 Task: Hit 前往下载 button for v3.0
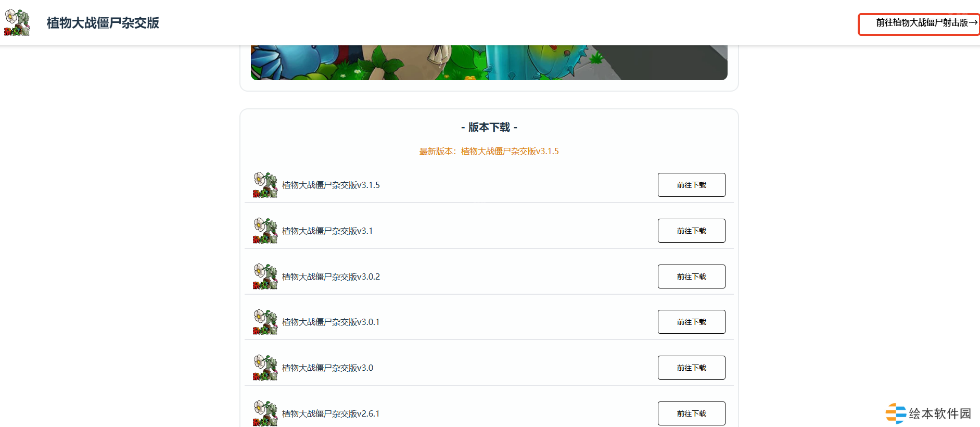click(x=691, y=368)
